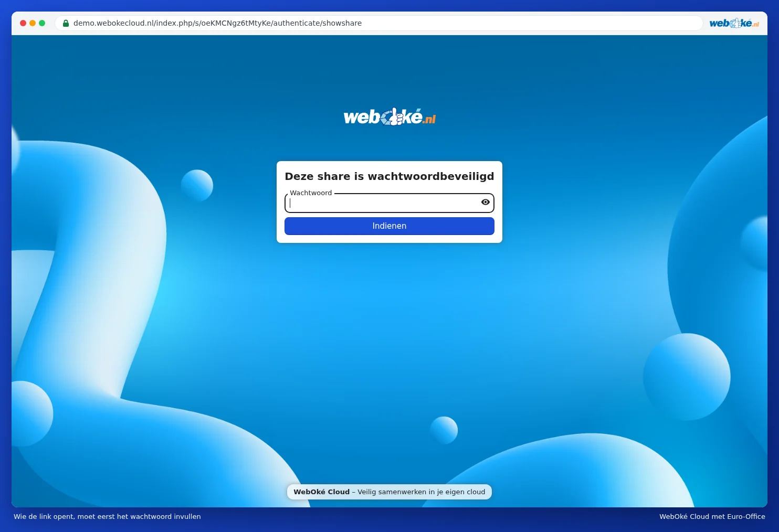Click the red close window dot
The width and height of the screenshot is (779, 532).
[x=23, y=23]
